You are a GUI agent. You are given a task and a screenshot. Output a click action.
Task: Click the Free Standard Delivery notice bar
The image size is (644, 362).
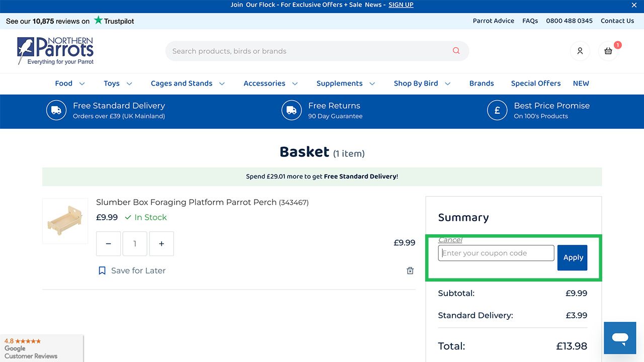[322, 176]
